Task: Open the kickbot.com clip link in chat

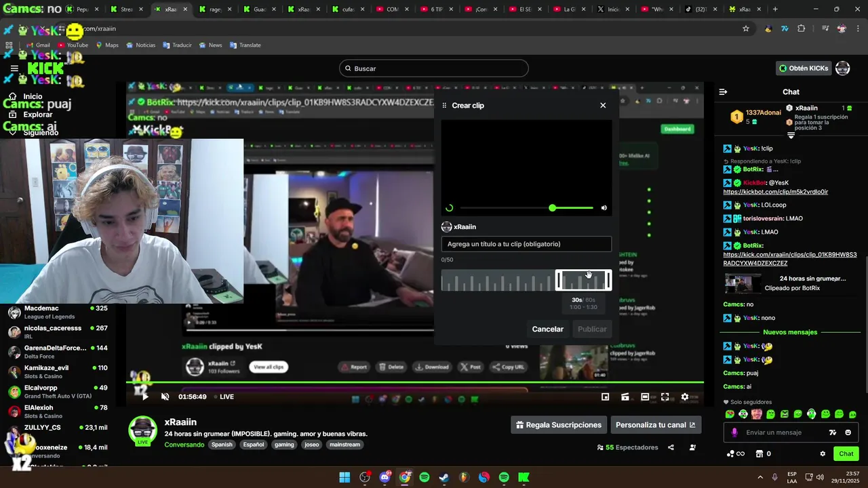Action: tap(775, 192)
